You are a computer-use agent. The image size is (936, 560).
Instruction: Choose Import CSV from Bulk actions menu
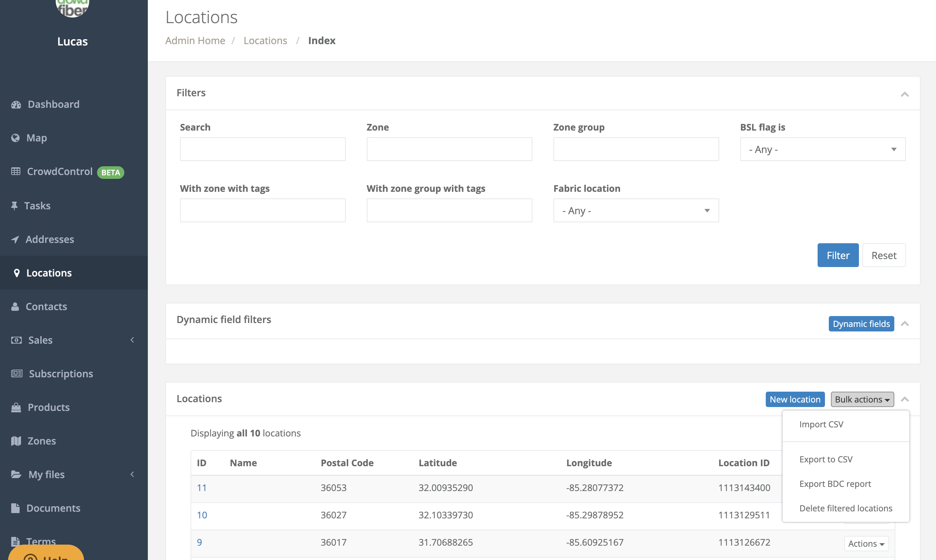820,424
